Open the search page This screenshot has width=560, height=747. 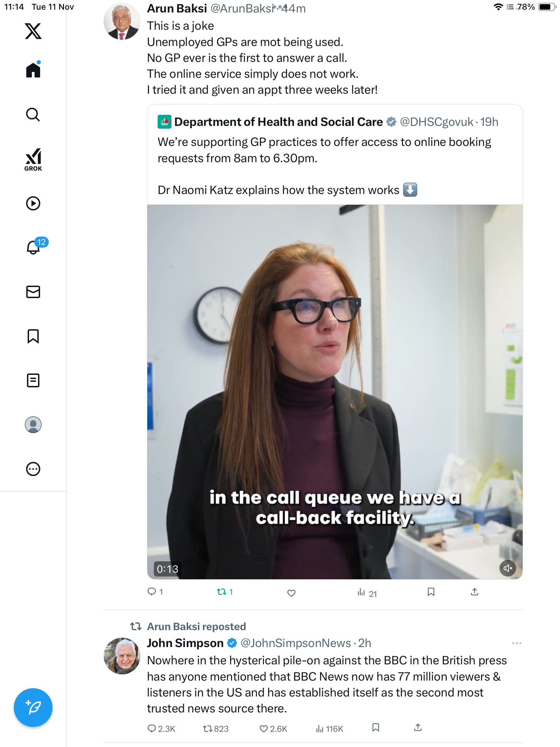click(x=33, y=114)
